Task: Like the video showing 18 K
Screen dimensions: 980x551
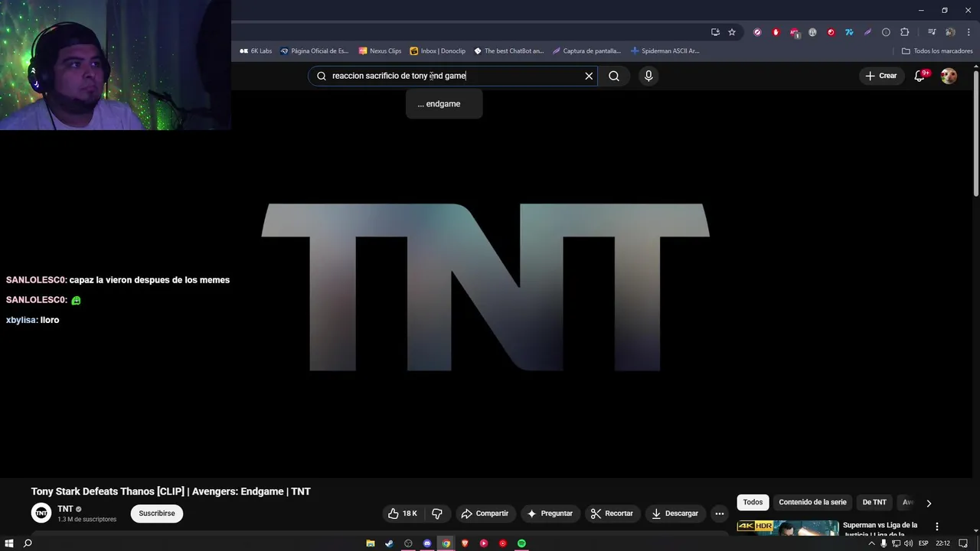Action: tap(402, 514)
